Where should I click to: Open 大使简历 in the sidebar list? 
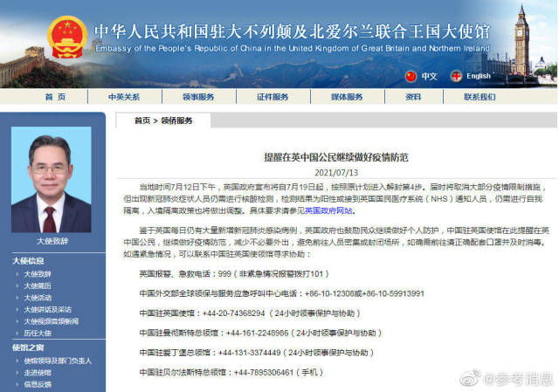click(38, 285)
